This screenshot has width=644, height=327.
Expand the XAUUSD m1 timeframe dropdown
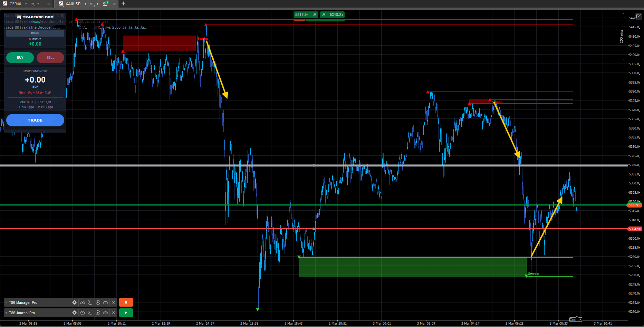tap(98, 4)
